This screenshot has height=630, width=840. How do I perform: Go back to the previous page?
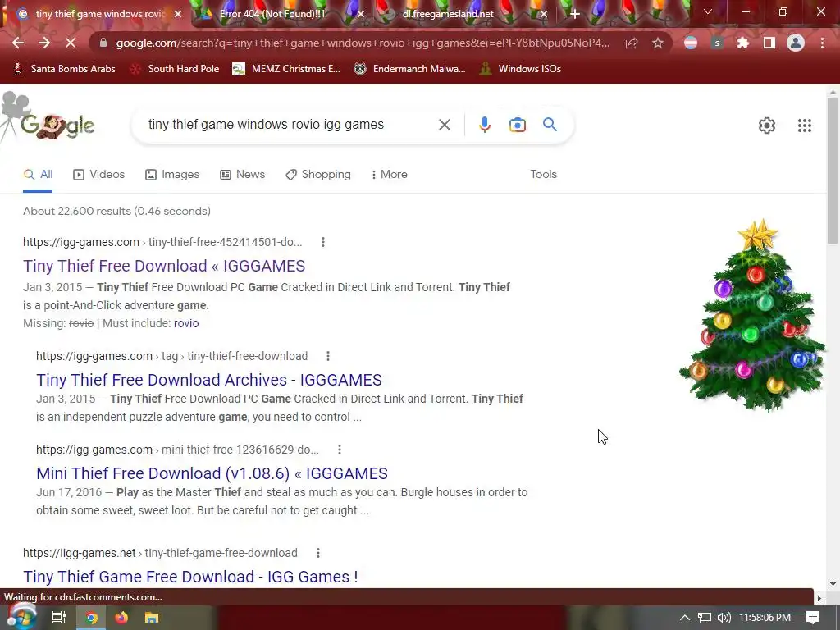[x=18, y=43]
